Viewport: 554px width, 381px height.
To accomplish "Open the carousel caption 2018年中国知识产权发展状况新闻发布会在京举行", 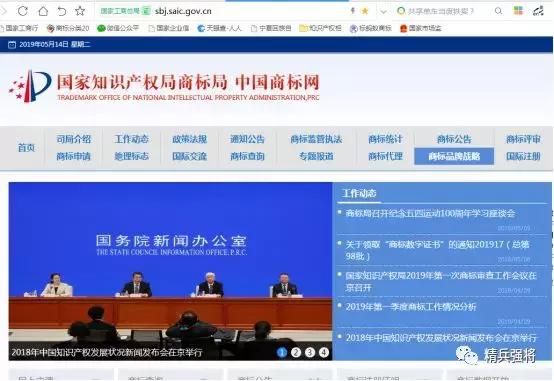I will (107, 352).
